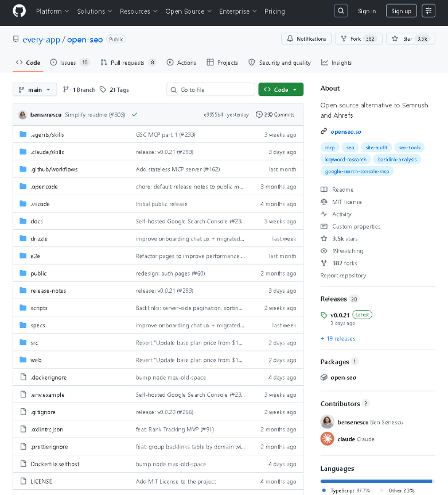The width and height of the screenshot is (448, 495).
Task: Open the .opencode folder
Action: (44, 187)
